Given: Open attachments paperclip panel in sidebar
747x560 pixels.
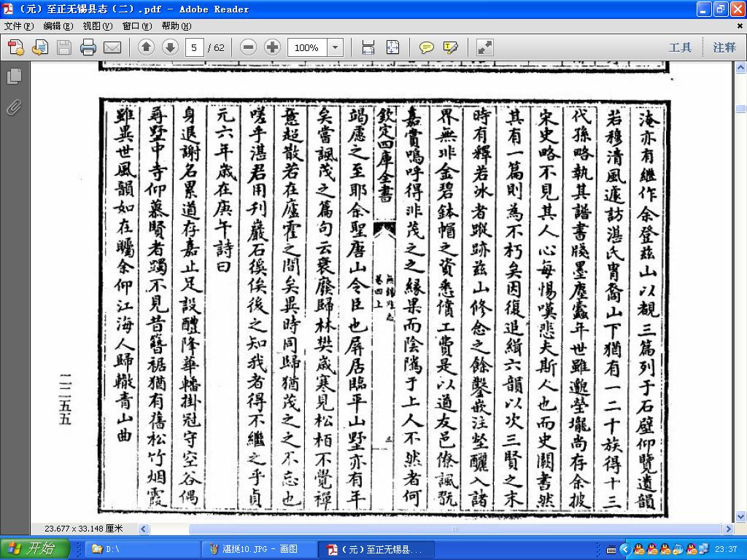Looking at the screenshot, I should point(15,108).
